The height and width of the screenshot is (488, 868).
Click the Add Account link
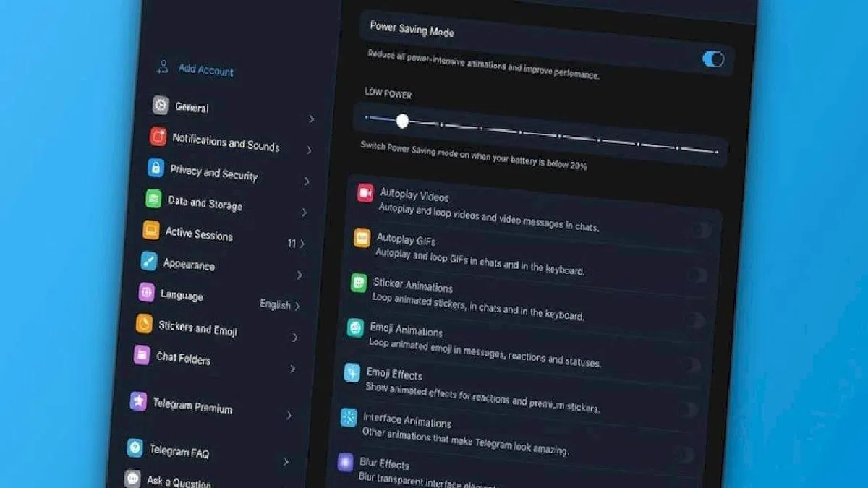[205, 70]
